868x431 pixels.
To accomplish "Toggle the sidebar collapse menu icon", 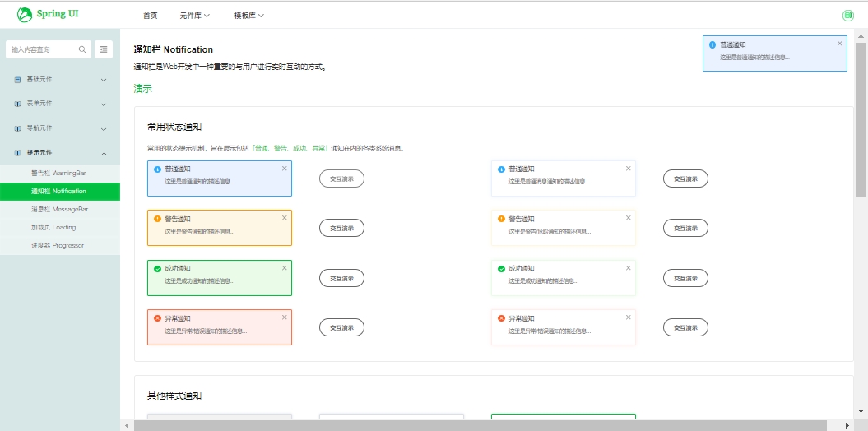I will tap(104, 49).
